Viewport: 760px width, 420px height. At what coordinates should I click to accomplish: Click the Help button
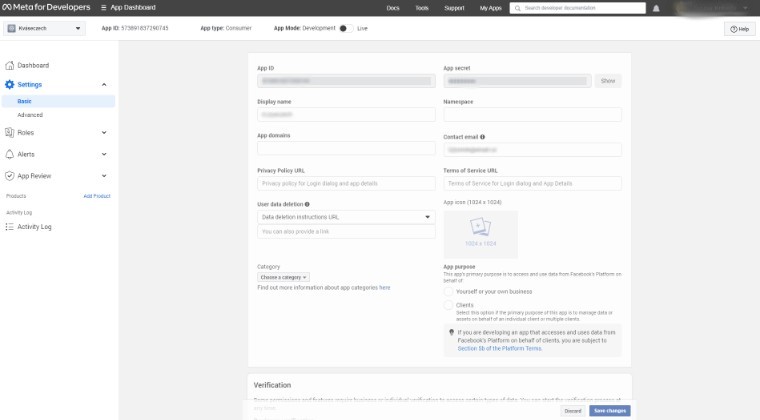pyautogui.click(x=740, y=29)
